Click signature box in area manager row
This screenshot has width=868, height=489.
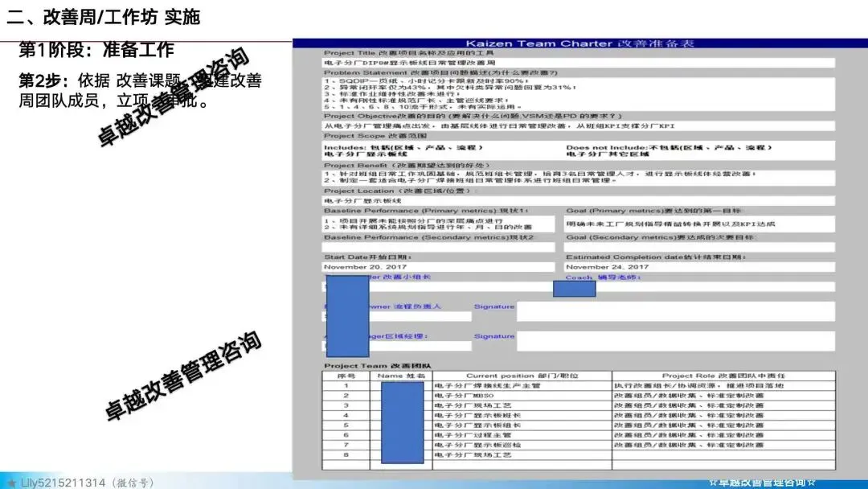(x=676, y=341)
